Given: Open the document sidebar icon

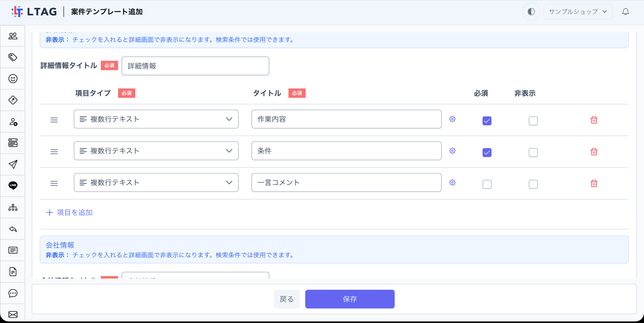Looking at the screenshot, I should coord(13,272).
